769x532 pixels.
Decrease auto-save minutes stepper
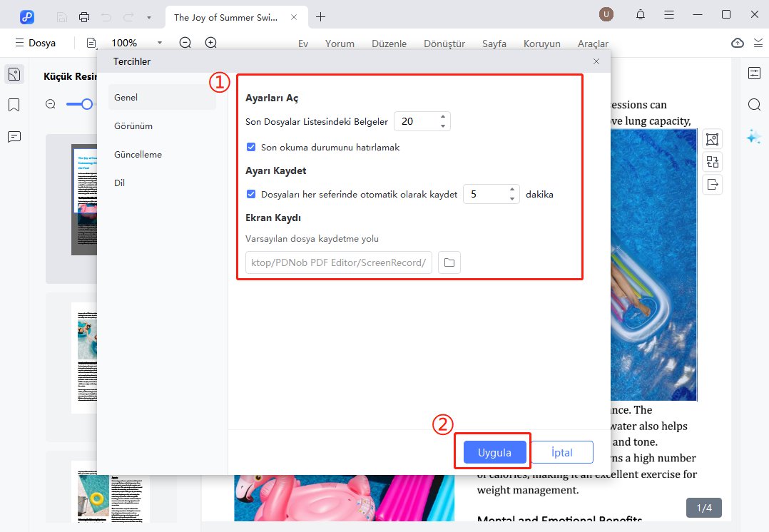(x=512, y=198)
